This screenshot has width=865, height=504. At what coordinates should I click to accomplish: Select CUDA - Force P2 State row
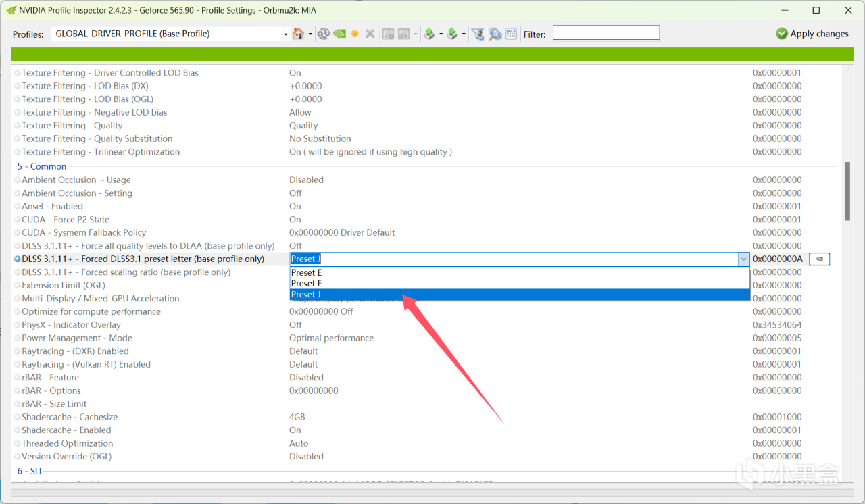click(66, 219)
